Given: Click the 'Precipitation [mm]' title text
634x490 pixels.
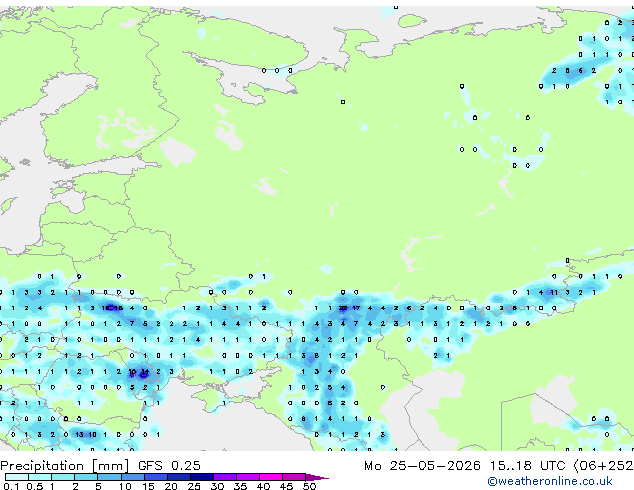Looking at the screenshot, I should coord(65,466).
